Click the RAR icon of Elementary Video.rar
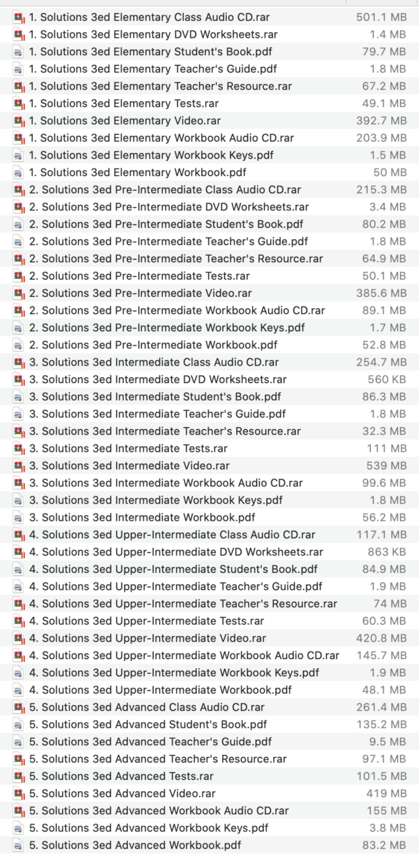Screen dimensions: 419x868 (18, 120)
